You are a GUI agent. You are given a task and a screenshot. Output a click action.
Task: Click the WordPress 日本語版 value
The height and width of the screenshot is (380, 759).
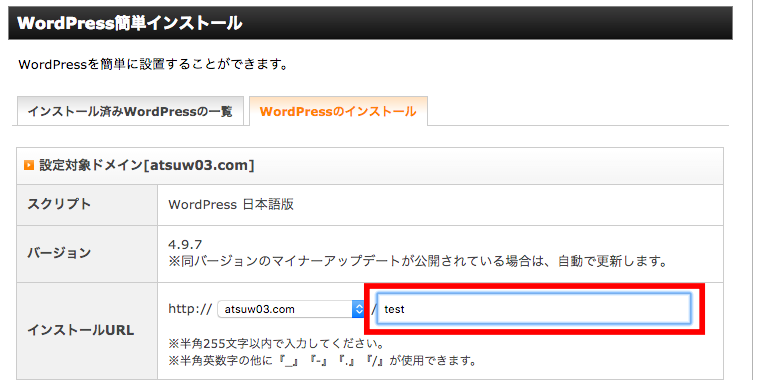click(x=231, y=204)
